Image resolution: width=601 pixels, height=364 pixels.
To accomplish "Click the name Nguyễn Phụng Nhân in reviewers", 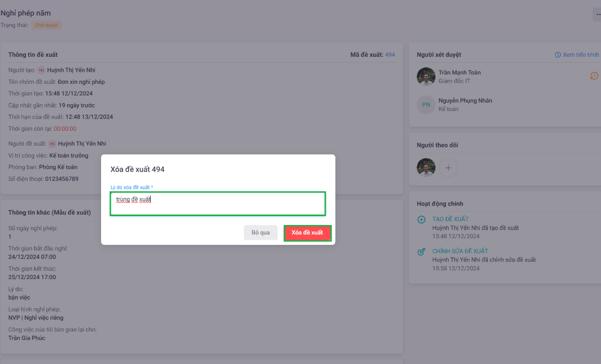I will (x=465, y=101).
